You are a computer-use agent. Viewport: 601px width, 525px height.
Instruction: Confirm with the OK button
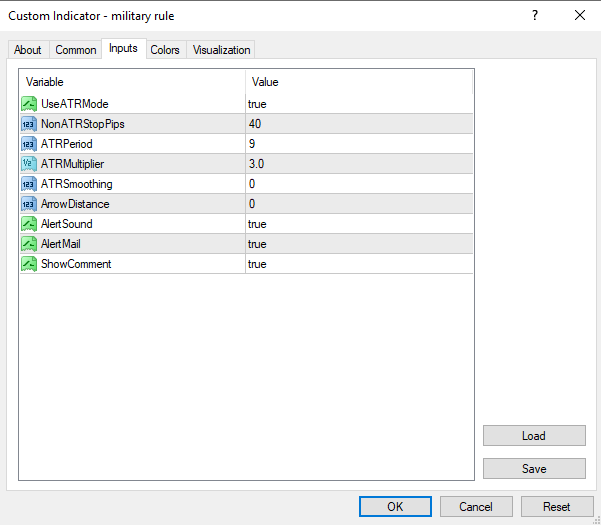pyautogui.click(x=395, y=507)
